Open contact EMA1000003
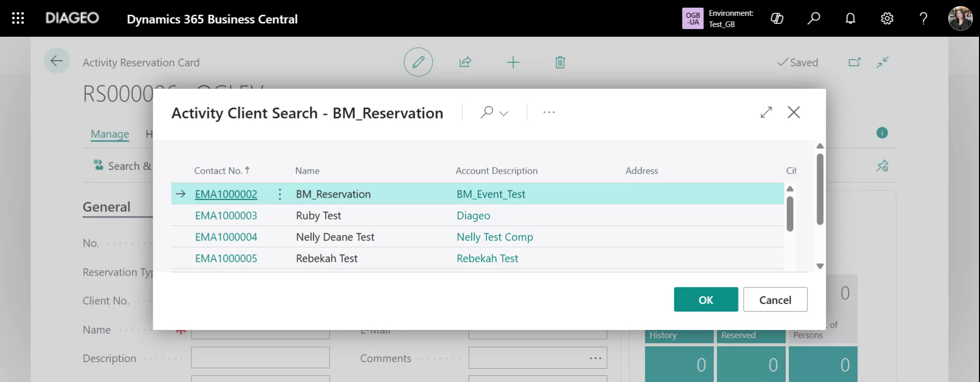Image resolution: width=980 pixels, height=382 pixels. pyautogui.click(x=226, y=216)
